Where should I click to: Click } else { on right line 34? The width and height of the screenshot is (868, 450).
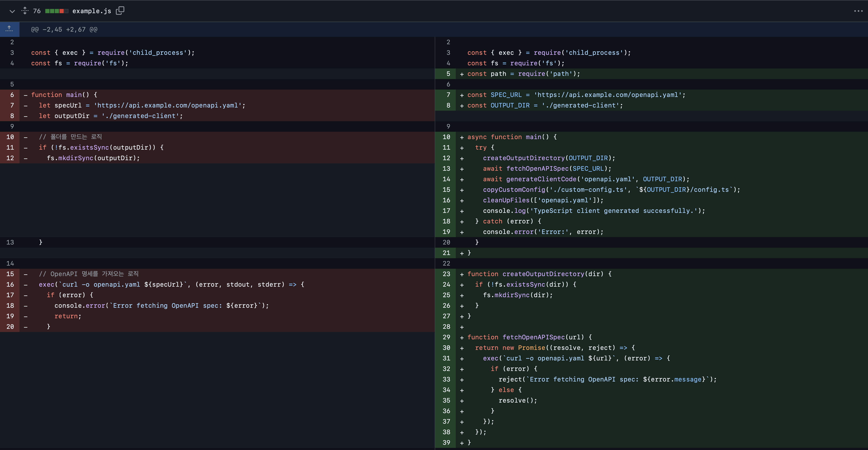506,390
